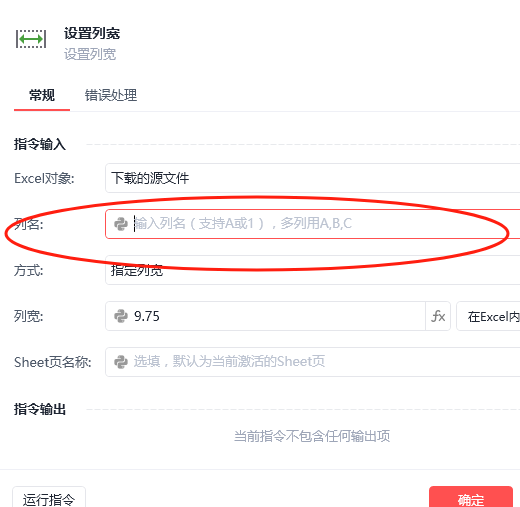Open the fx expression editor for 列宽
Screen dimensions: 520x507
(x=438, y=316)
